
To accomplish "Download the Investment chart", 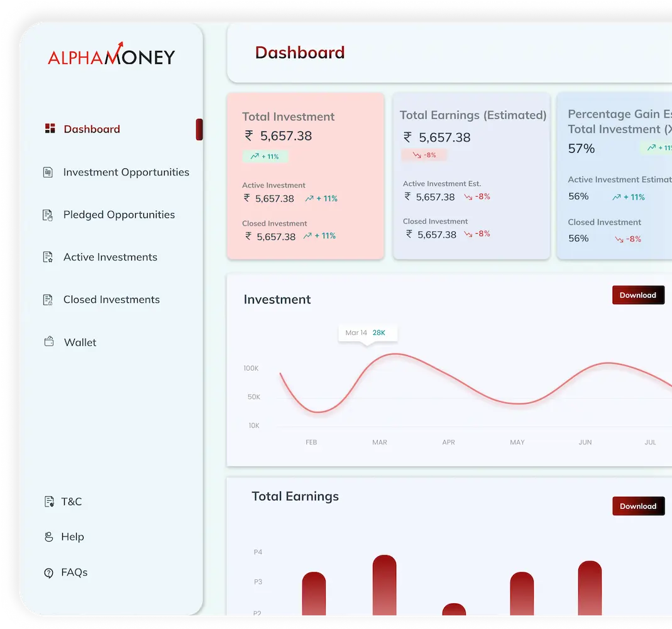I will [638, 295].
